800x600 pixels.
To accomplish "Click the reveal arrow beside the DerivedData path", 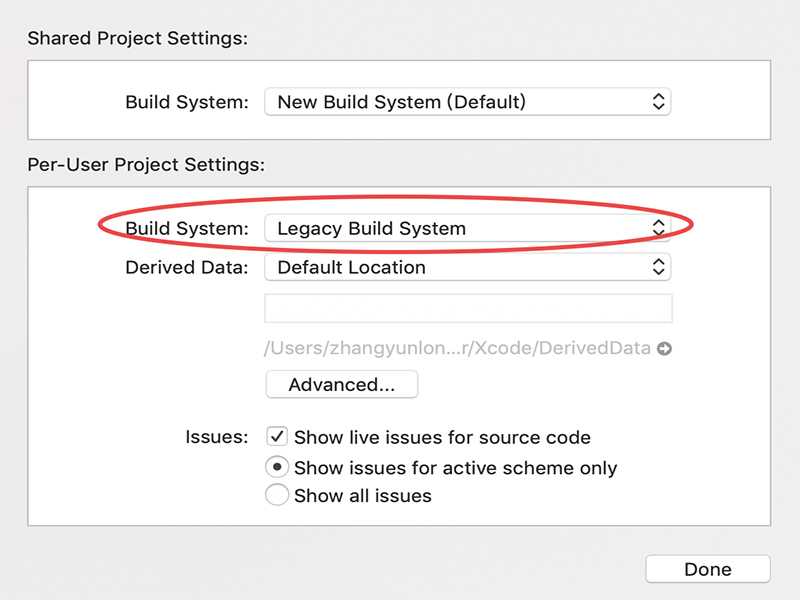I will (x=664, y=349).
